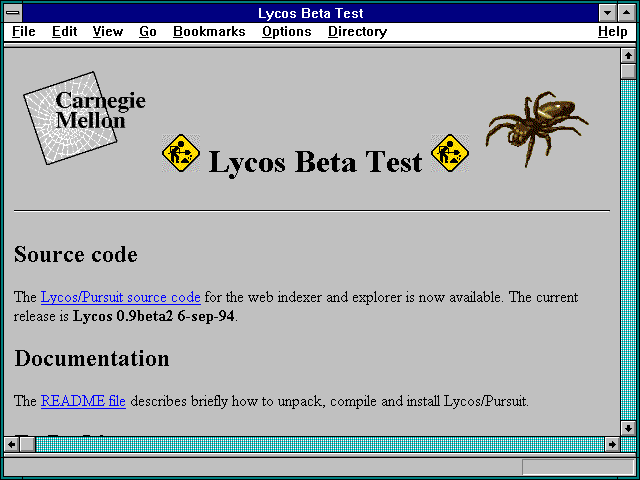Click the vertical scrollbar track below thumb
Screen dimensions: 640x480
coord(628,250)
